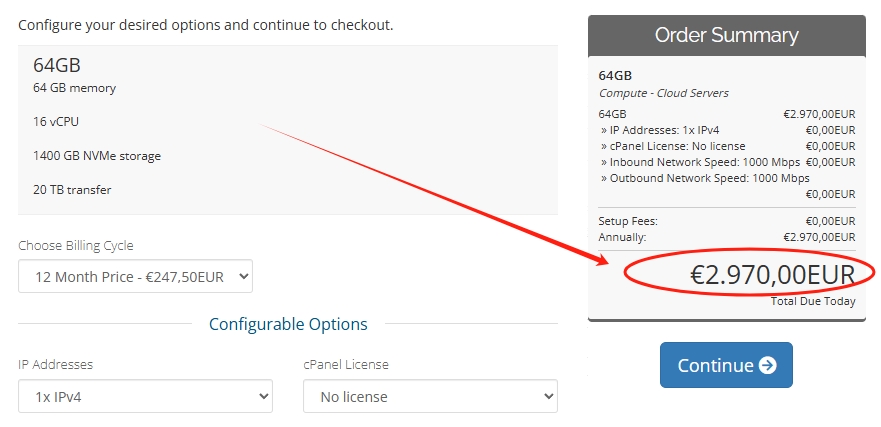Click the arrow icon inside Continue button
The width and height of the screenshot is (881, 427).
767,365
